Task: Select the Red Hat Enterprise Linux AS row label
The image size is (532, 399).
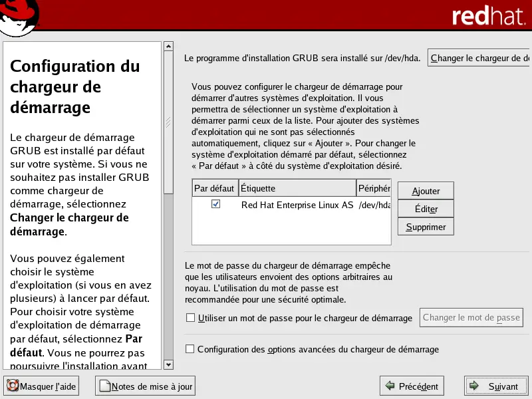Action: 297,205
